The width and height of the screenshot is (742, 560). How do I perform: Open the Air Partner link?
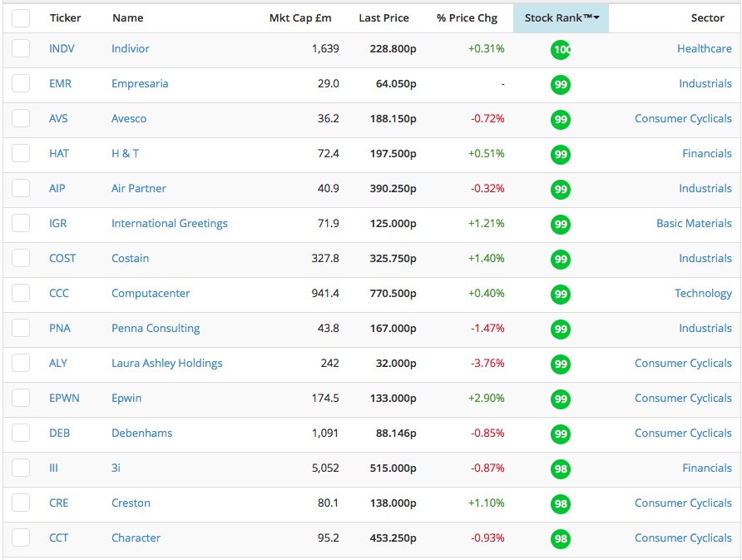pos(139,188)
